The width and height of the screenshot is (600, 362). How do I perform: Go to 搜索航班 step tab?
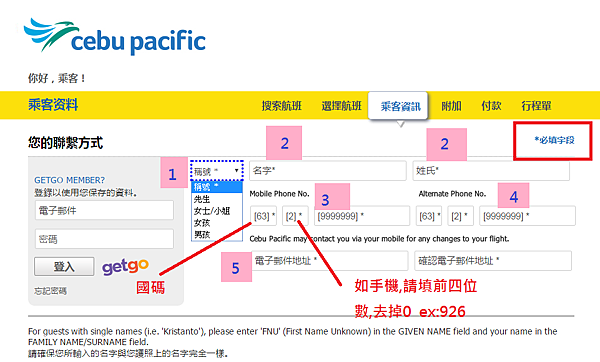pos(282,106)
